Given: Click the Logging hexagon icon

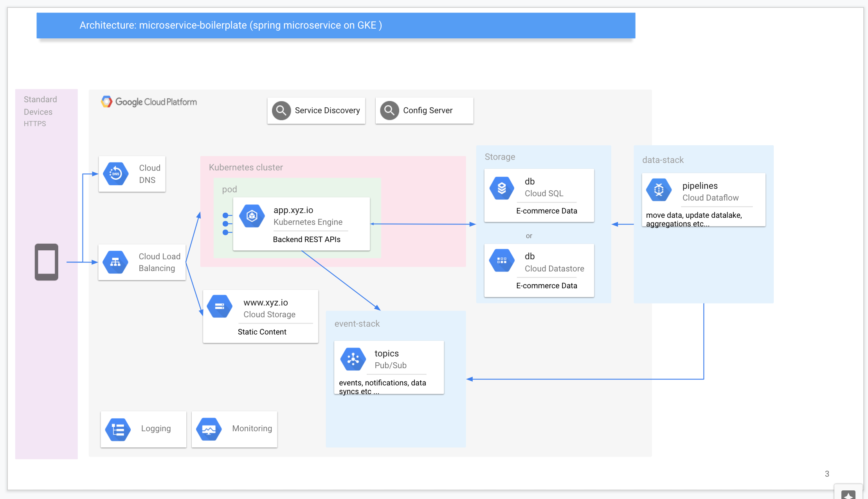Looking at the screenshot, I should point(118,430).
